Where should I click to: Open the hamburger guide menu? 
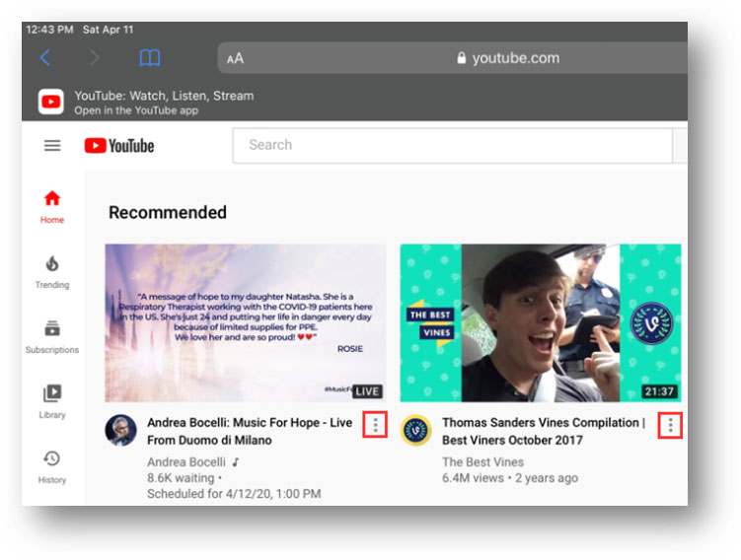click(x=52, y=145)
